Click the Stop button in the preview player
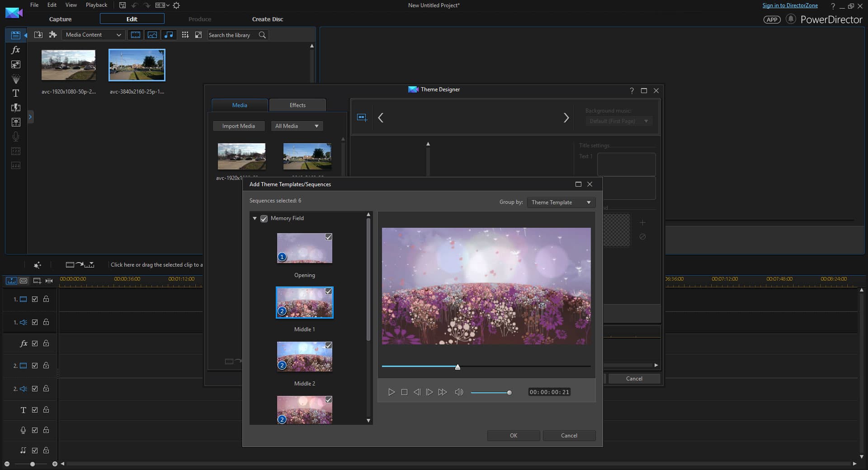The width and height of the screenshot is (868, 470). point(404,392)
